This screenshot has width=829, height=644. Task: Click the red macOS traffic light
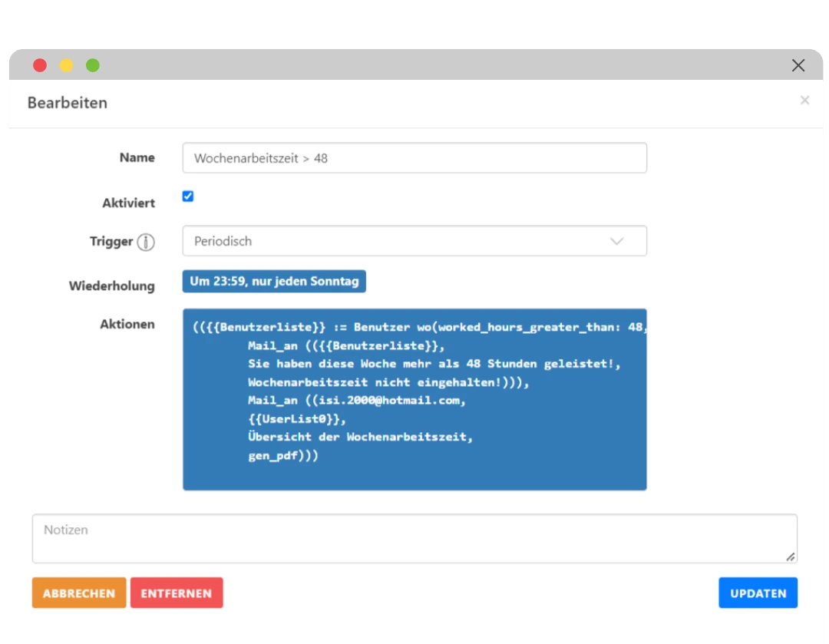click(40, 65)
